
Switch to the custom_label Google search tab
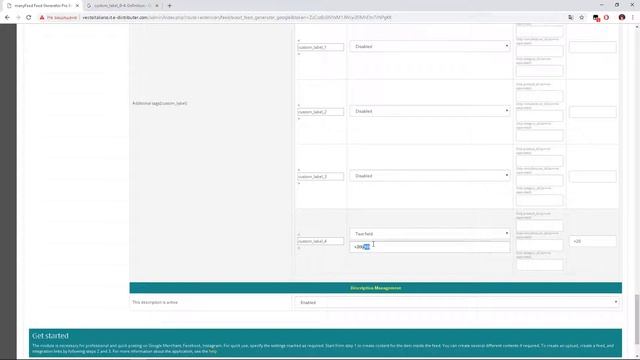pyautogui.click(x=122, y=6)
